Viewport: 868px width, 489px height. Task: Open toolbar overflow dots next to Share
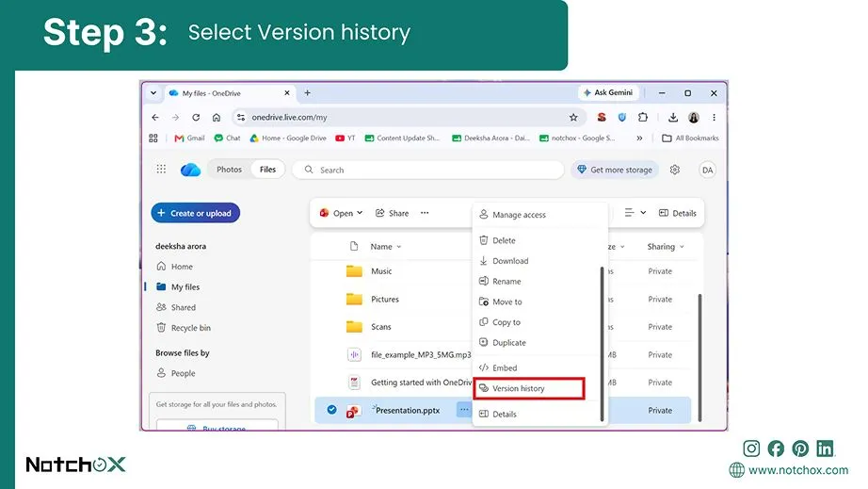pos(425,213)
